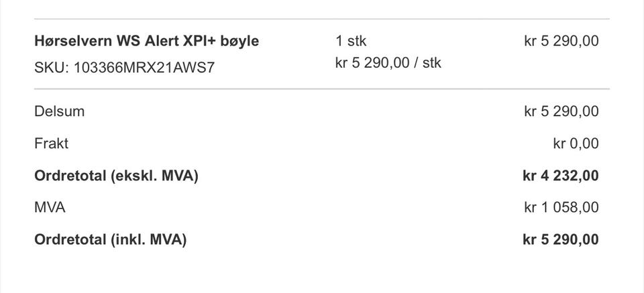Click the MVA label
This screenshot has height=293, width=644.
coord(50,208)
